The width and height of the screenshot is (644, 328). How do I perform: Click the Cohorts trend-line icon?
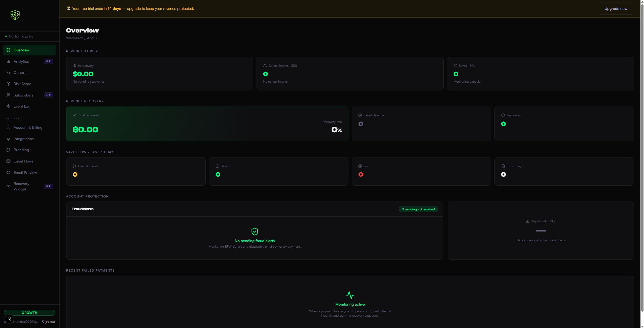[x=8, y=72]
